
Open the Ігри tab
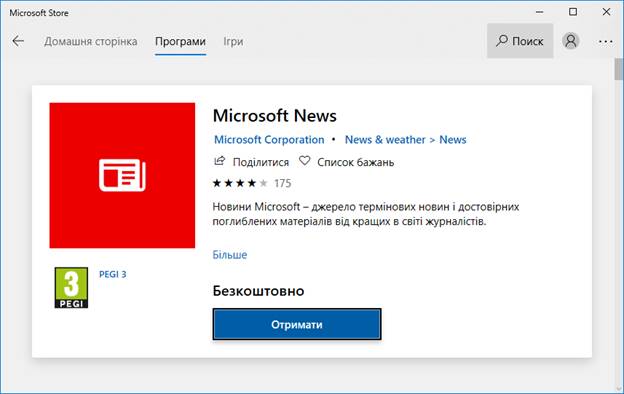[233, 41]
